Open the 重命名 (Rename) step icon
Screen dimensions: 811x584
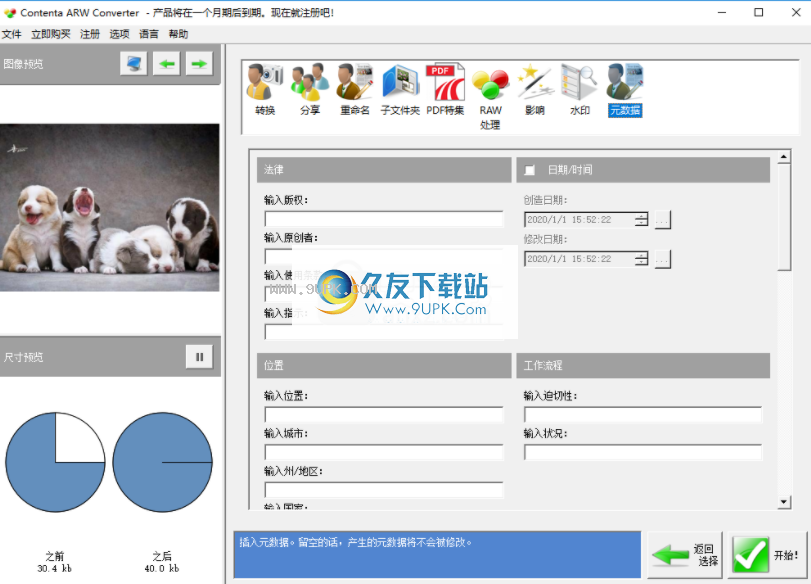355,89
